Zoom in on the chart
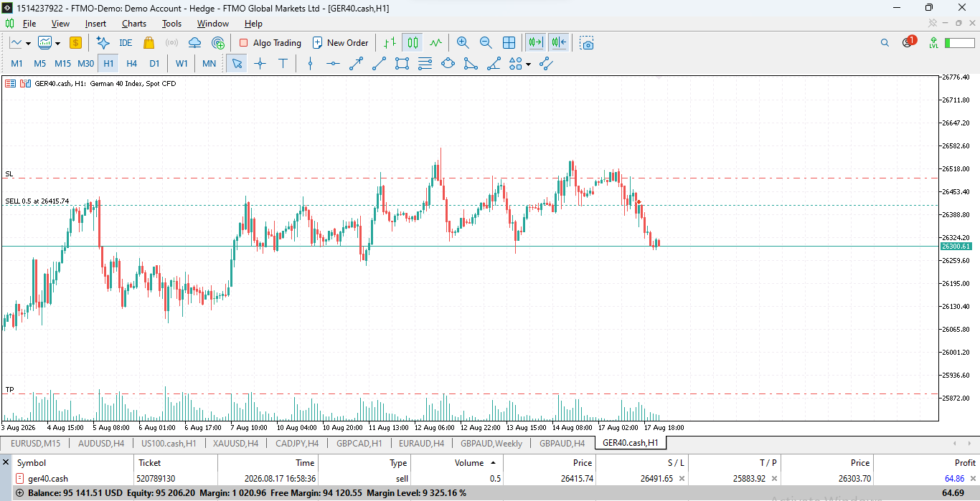The height and width of the screenshot is (501, 980). click(x=463, y=43)
